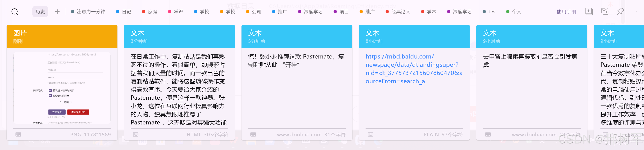Select the 文本 8小时前 card header
The width and height of the screenshot is (644, 150).
pos(414,36)
